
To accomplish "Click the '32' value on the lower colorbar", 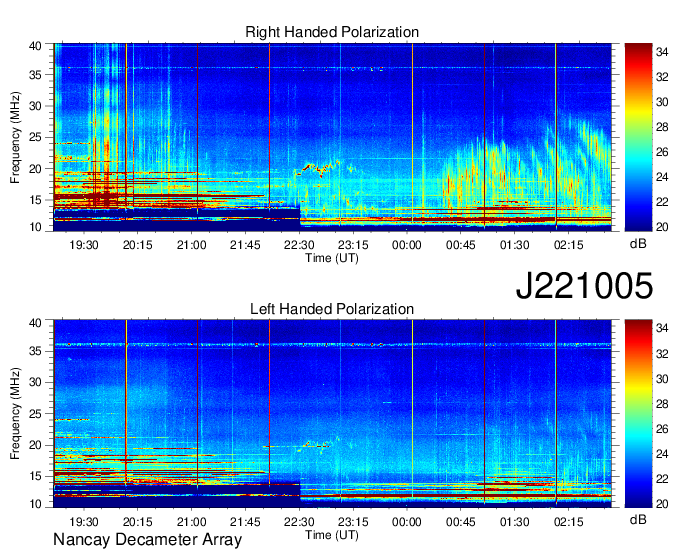I will tap(662, 354).
